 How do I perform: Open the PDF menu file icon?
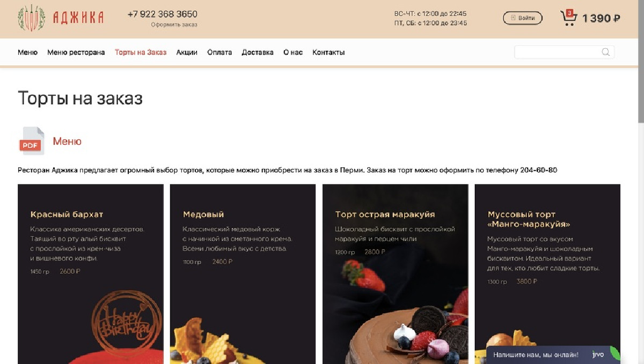tap(32, 141)
